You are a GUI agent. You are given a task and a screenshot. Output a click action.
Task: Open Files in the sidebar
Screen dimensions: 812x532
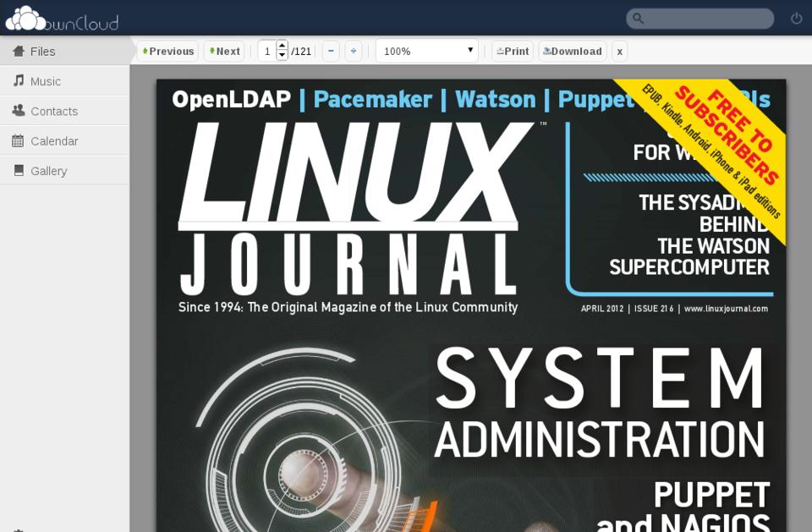pyautogui.click(x=65, y=51)
